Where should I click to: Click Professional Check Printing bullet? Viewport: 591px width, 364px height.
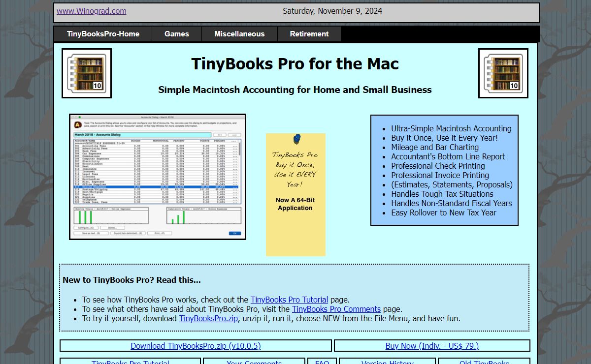coord(438,166)
